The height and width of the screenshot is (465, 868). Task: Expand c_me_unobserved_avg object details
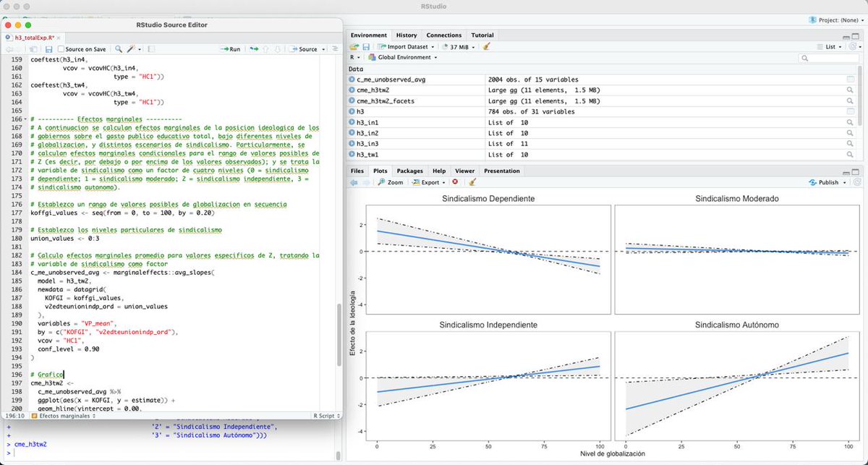tap(352, 80)
